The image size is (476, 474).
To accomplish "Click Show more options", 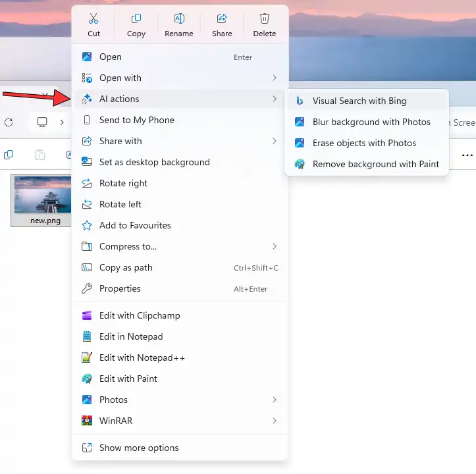I will tap(138, 448).
